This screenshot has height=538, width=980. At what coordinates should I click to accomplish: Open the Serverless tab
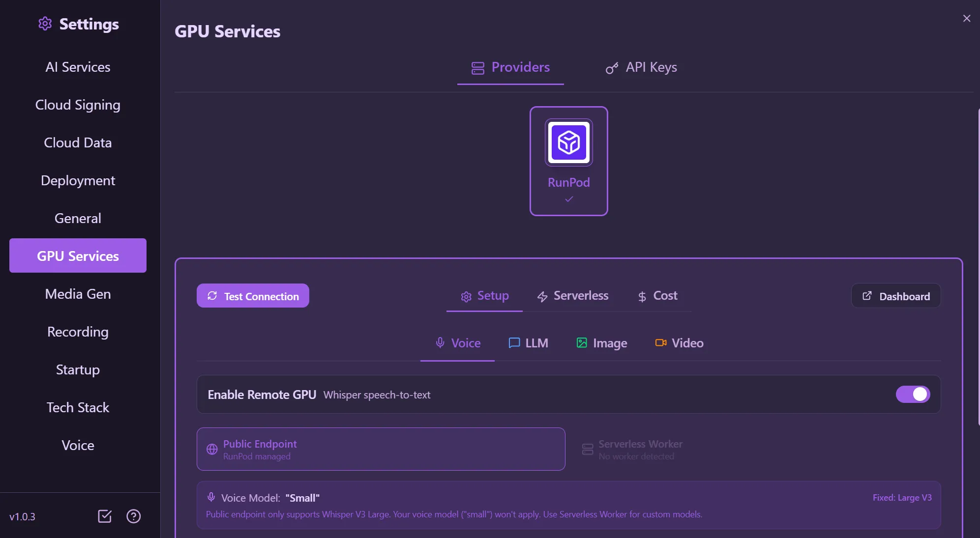tap(572, 296)
